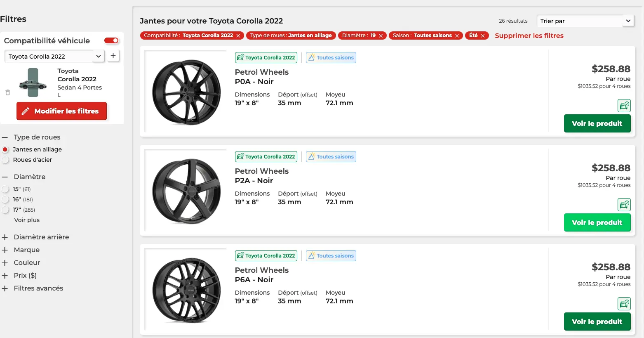Image resolution: width=644 pixels, height=338 pixels.
Task: Open the P2A - Noir product title
Action: [x=254, y=181]
